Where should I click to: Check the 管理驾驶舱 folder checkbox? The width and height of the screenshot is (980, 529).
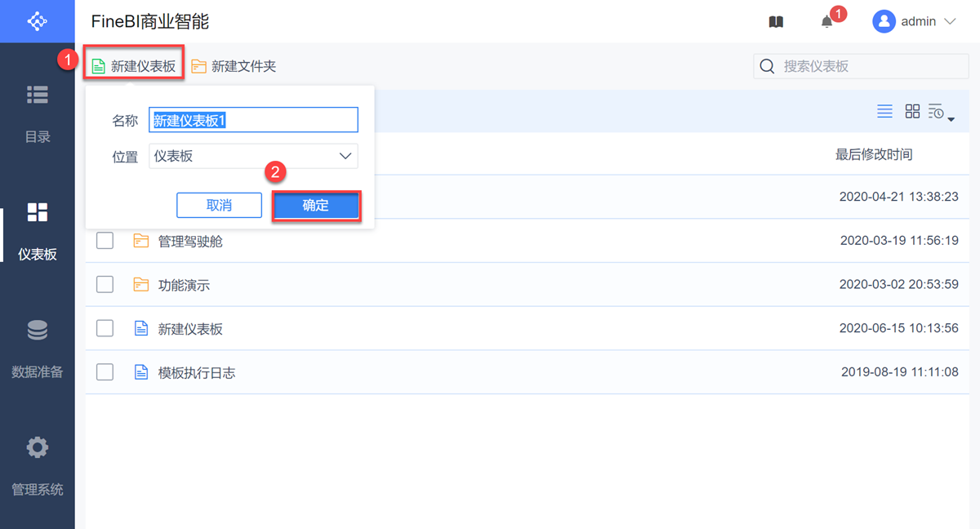105,241
